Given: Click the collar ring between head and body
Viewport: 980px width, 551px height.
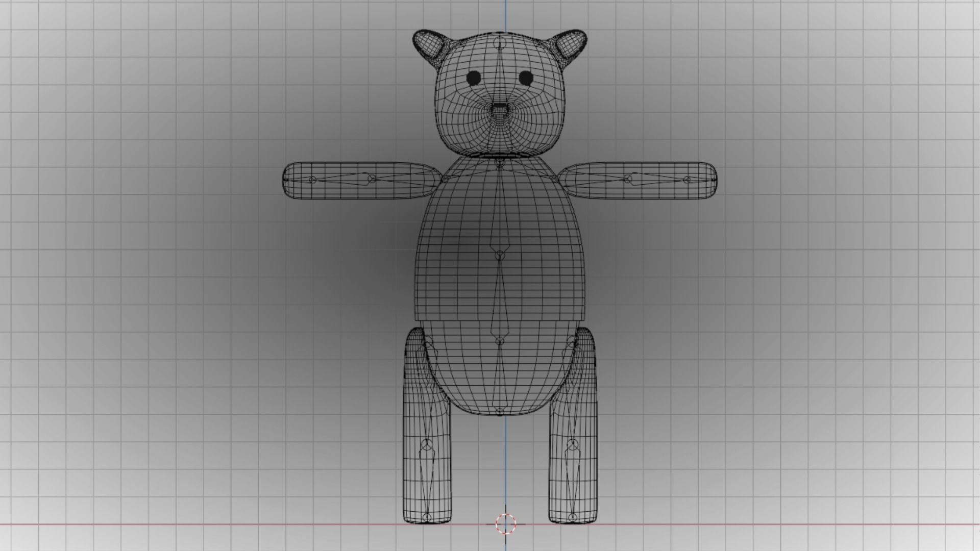Looking at the screenshot, I should point(500,154).
